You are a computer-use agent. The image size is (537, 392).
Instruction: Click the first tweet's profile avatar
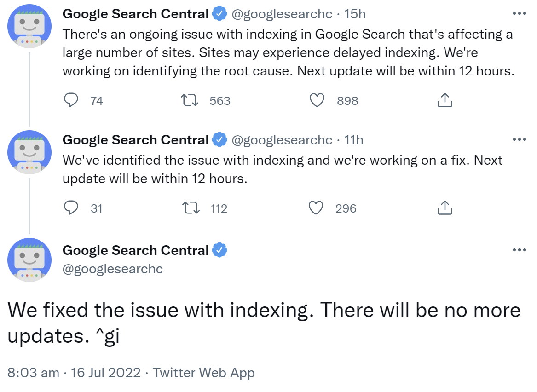pyautogui.click(x=29, y=26)
